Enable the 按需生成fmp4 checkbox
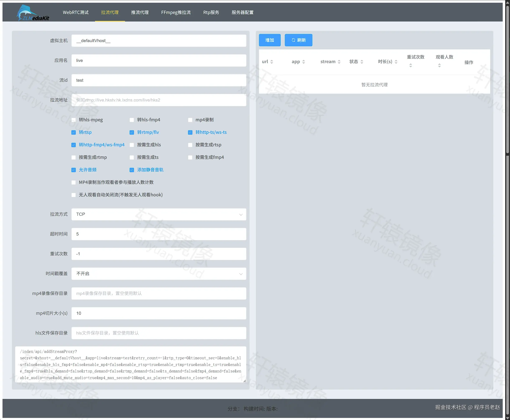This screenshot has height=420, width=510. (x=190, y=158)
